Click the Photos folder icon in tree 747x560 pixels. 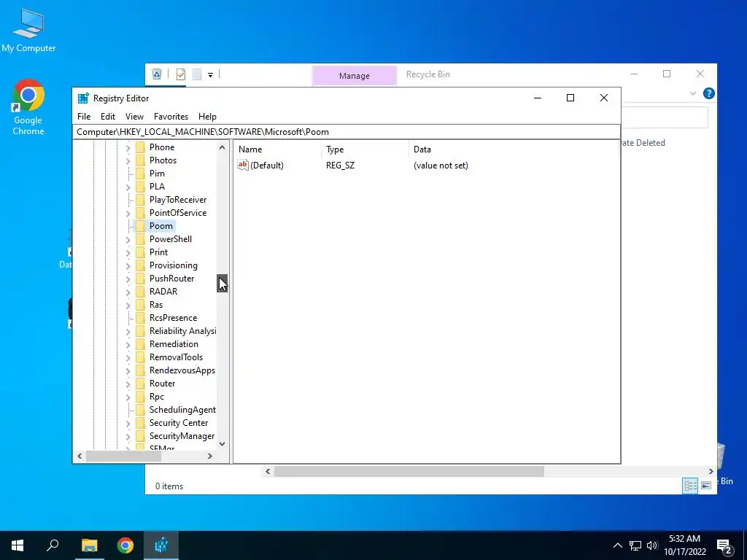140,160
